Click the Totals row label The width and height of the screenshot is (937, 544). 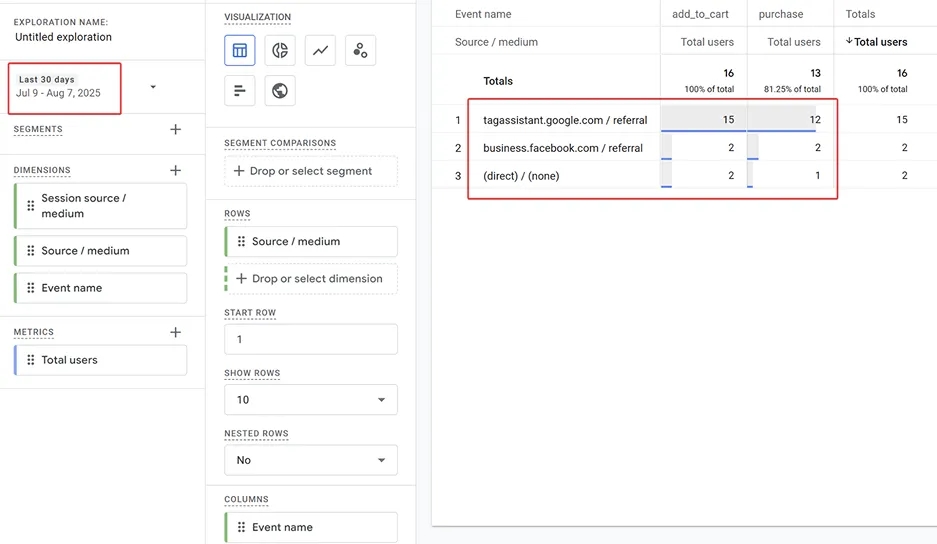tap(498, 81)
